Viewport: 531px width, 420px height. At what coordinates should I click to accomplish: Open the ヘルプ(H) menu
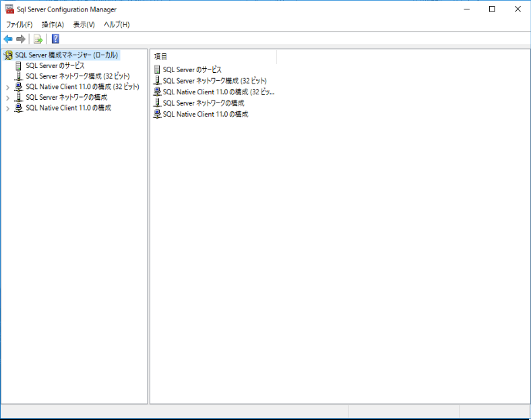coord(117,24)
